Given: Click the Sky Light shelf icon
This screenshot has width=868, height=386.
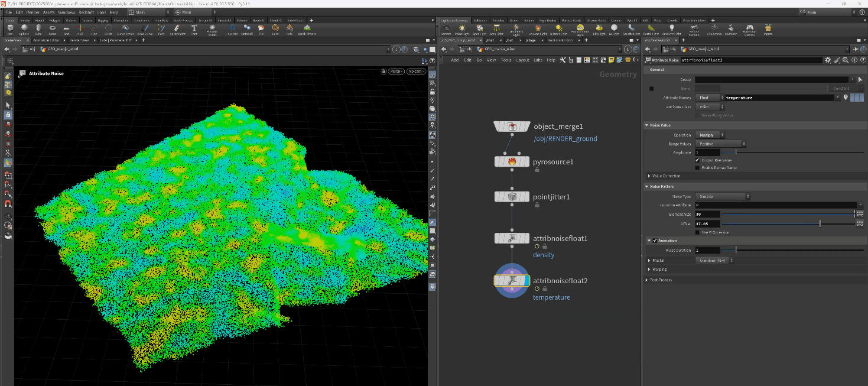Looking at the screenshot, I should click(x=599, y=28).
